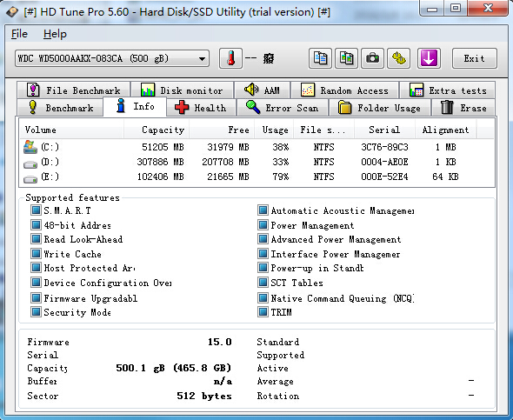The image size is (513, 420).
Task: Click the File s... column header
Action: pos(323,130)
